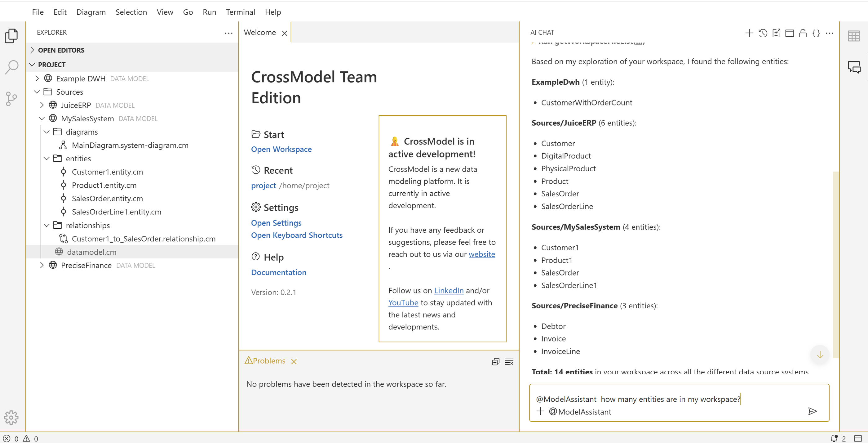Toggle bottom panel layout in status bar
Image resolution: width=868 pixels, height=443 pixels.
(858, 438)
